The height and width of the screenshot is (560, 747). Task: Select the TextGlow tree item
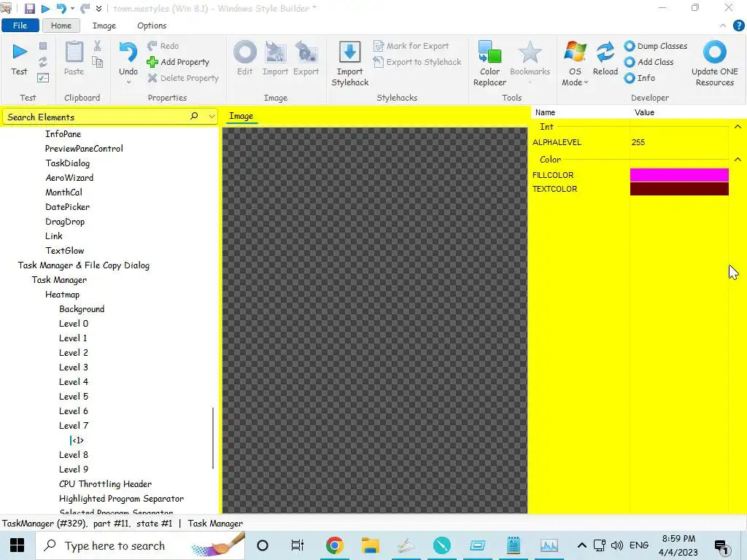65,251
